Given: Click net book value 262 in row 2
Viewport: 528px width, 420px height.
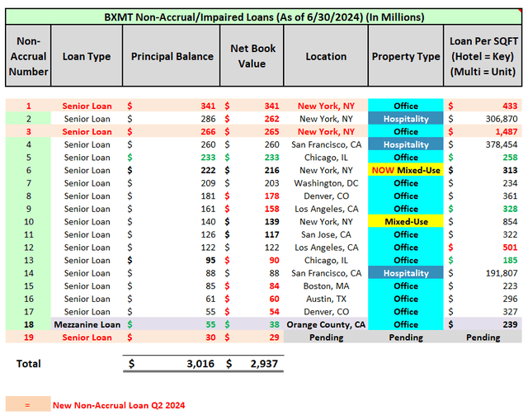Looking at the screenshot, I should click(271, 119).
